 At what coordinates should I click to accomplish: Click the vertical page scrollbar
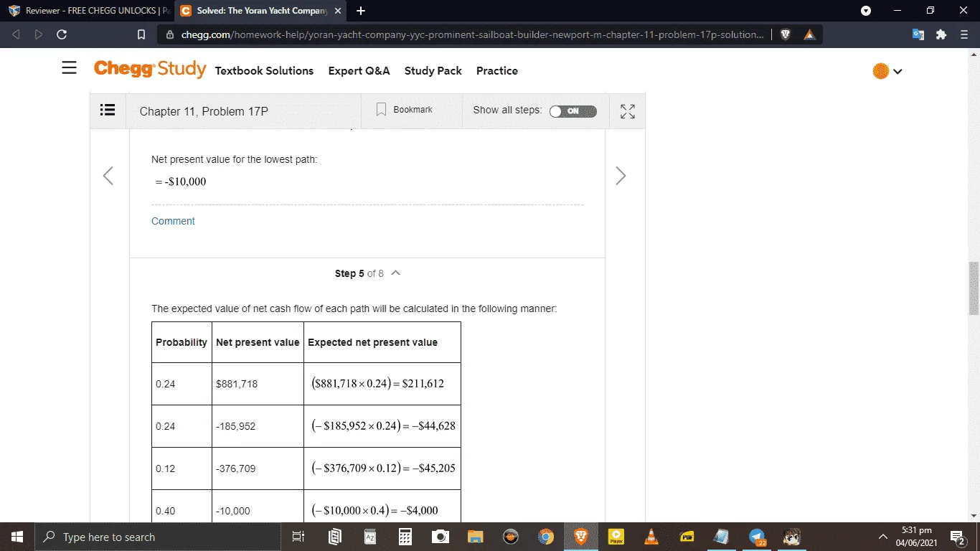coord(974,288)
